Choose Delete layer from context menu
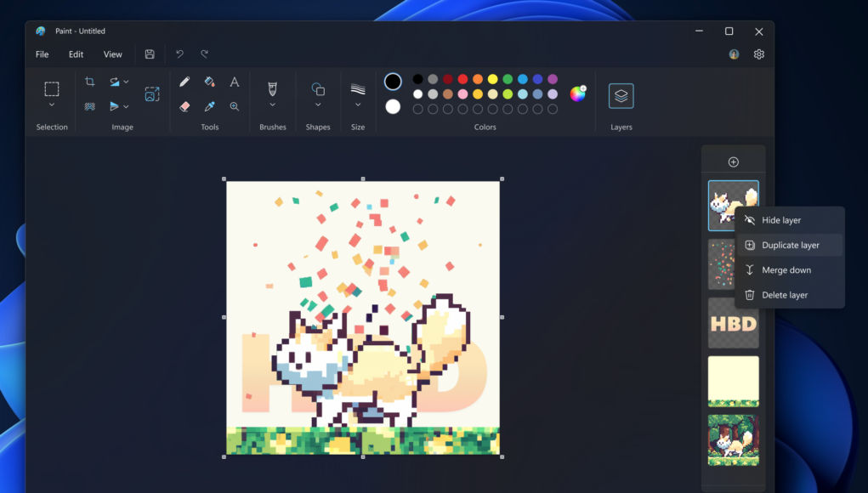The width and height of the screenshot is (868, 493). pos(790,295)
